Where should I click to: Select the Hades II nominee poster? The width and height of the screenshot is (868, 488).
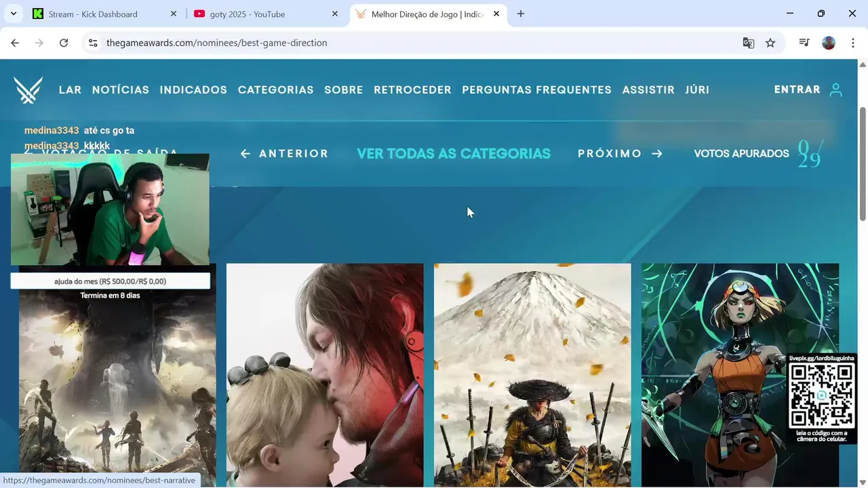[x=740, y=375]
